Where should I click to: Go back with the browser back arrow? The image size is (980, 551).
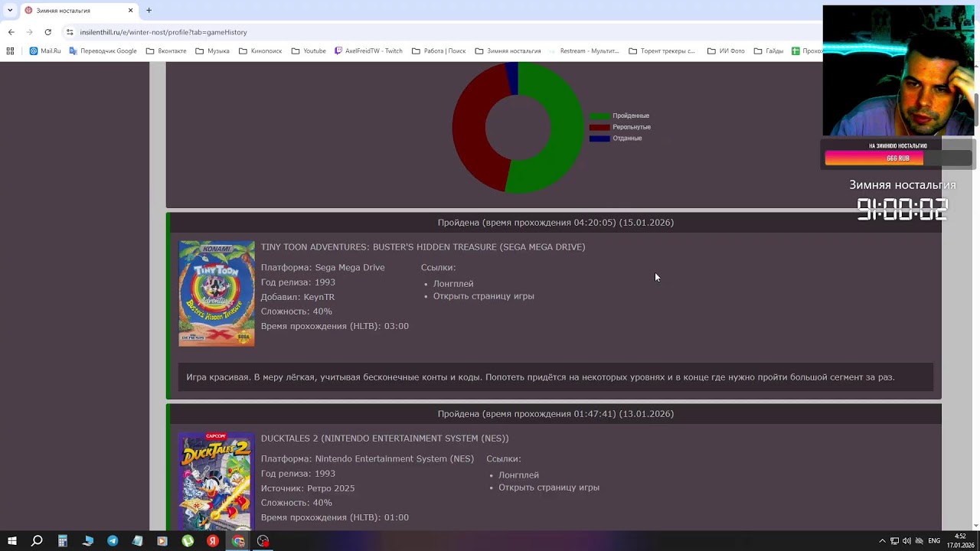pos(11,32)
